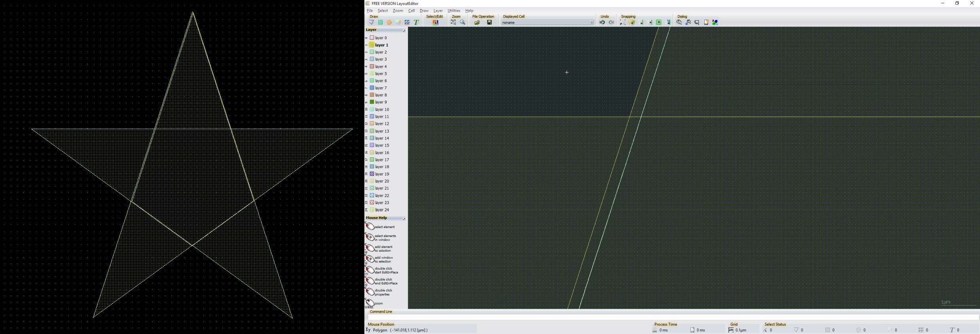Click the magnifier zoom icon
The width and height of the screenshot is (980, 334).
(463, 23)
